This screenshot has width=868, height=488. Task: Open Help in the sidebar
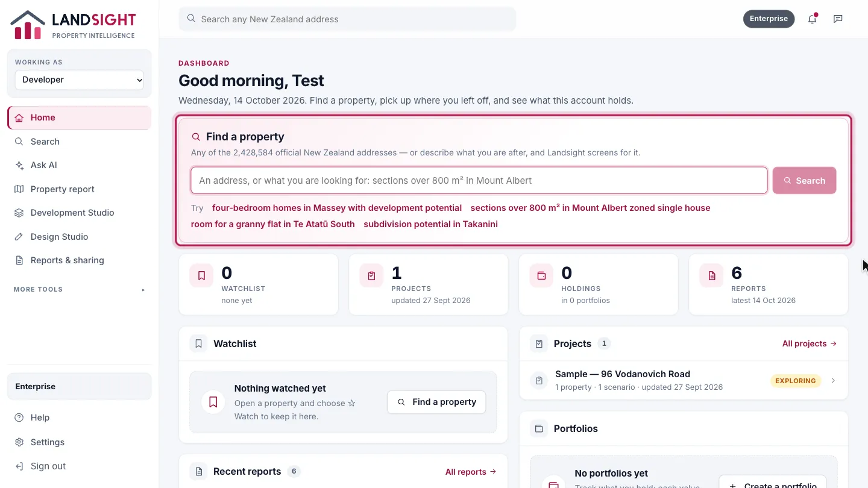(x=80, y=418)
